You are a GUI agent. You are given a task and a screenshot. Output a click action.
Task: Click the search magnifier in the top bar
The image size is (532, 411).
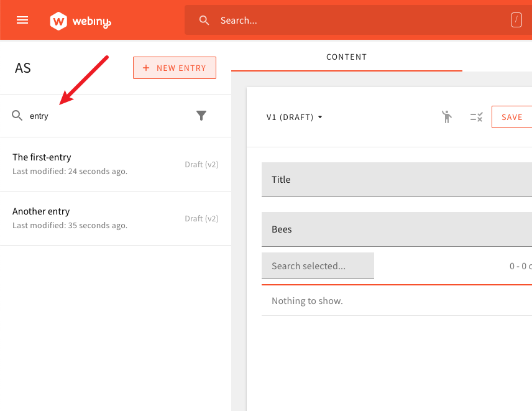[204, 20]
